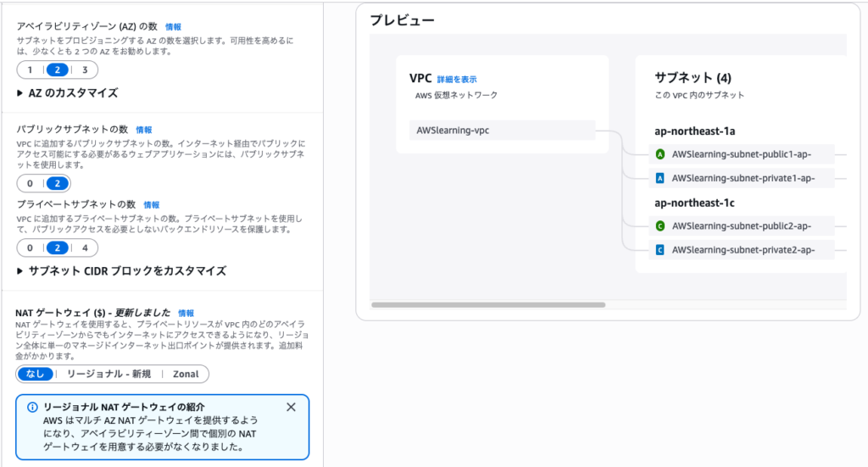Viewport: 868px width, 467px height.
Task: Click the preview horizontal scrollbar
Action: 488,304
